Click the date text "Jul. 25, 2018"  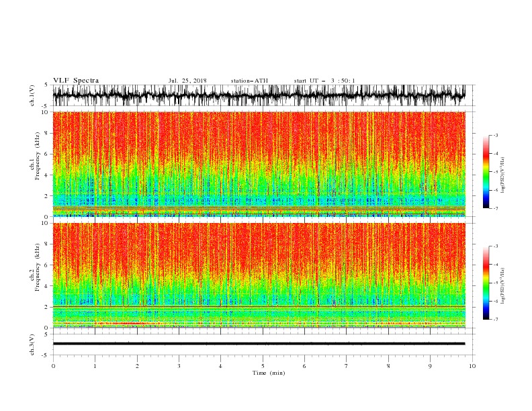[187, 81]
